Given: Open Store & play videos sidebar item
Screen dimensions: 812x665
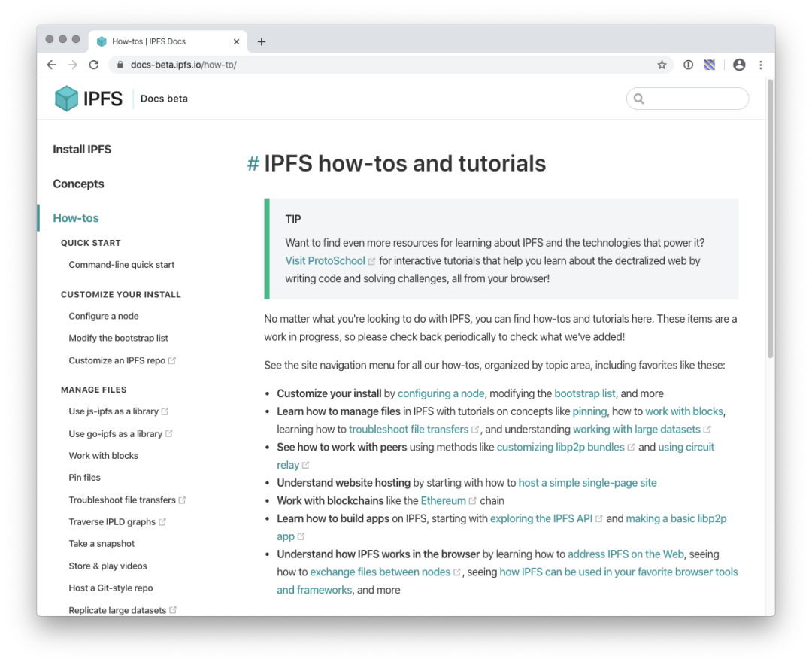Looking at the screenshot, I should [108, 566].
